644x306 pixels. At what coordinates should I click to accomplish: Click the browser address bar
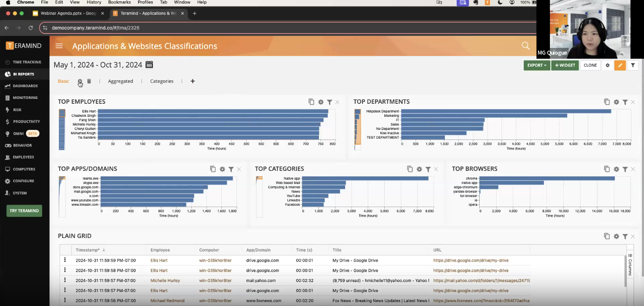coord(288,27)
